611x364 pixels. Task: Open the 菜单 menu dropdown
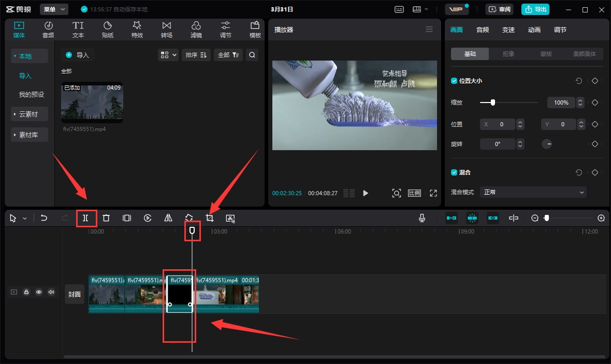pyautogui.click(x=54, y=9)
